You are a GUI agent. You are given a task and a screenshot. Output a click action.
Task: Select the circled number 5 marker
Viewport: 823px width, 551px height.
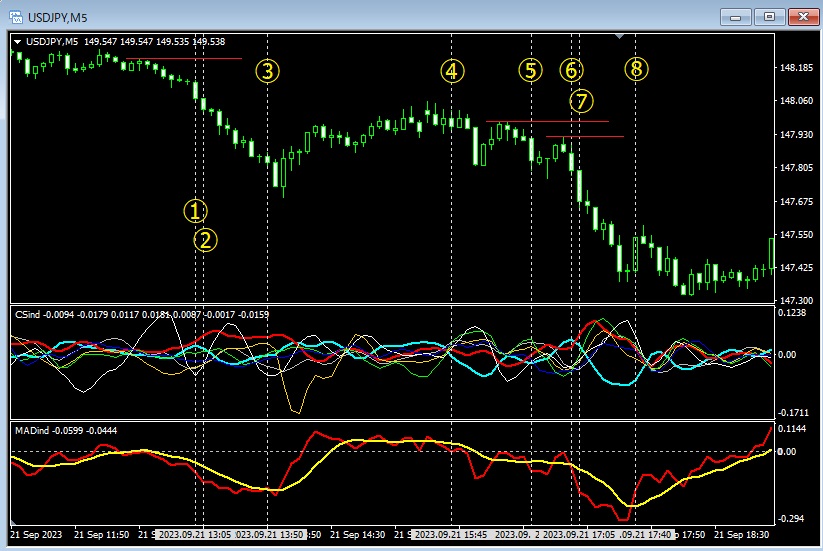[531, 70]
